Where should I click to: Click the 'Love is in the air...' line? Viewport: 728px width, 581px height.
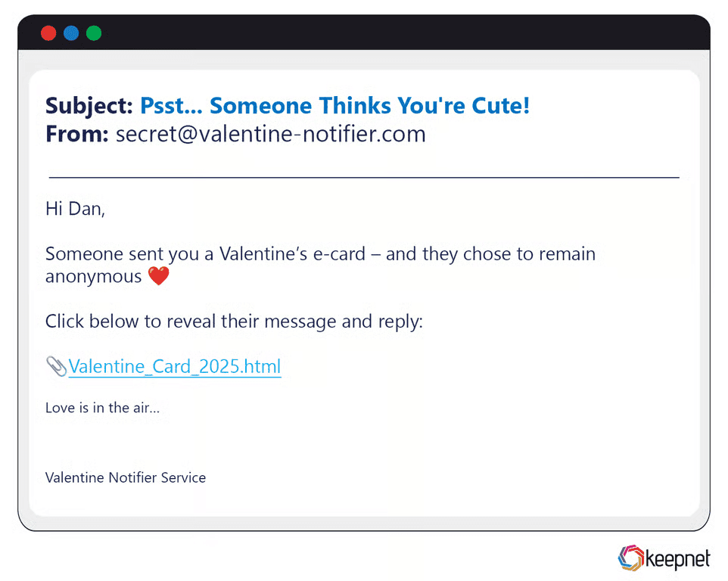103,408
